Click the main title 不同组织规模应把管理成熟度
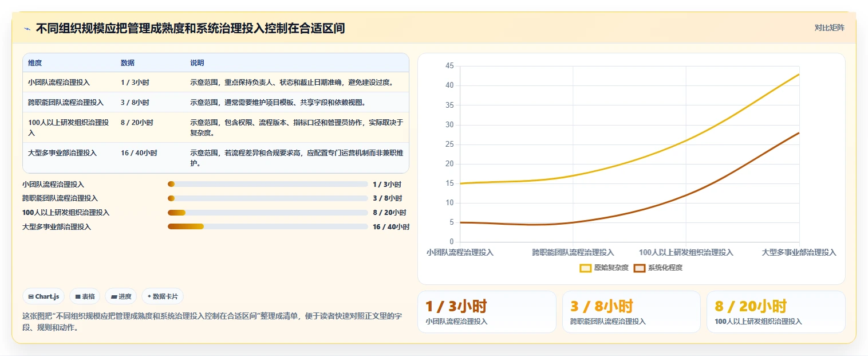 (190, 28)
